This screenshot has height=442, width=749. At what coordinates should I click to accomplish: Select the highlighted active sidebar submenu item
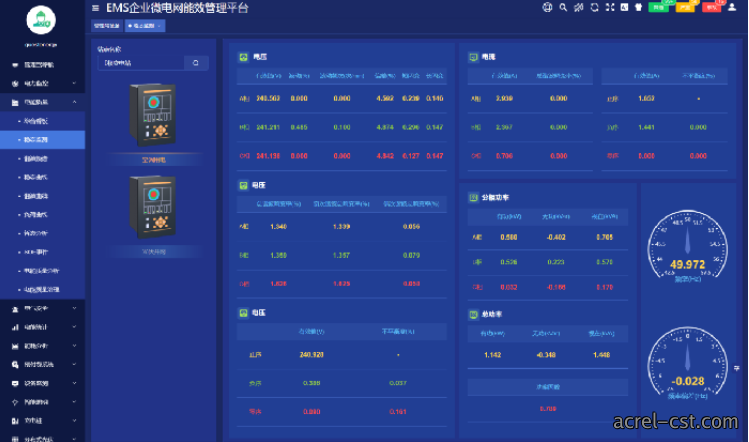click(43, 140)
